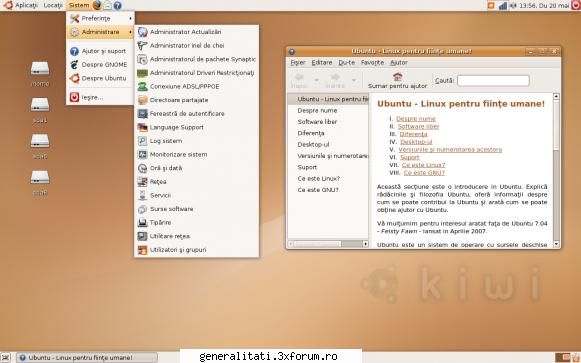This screenshot has height=363, width=581.
Task: Click horizontal scrollbar of help sidebar
Action: point(328,244)
